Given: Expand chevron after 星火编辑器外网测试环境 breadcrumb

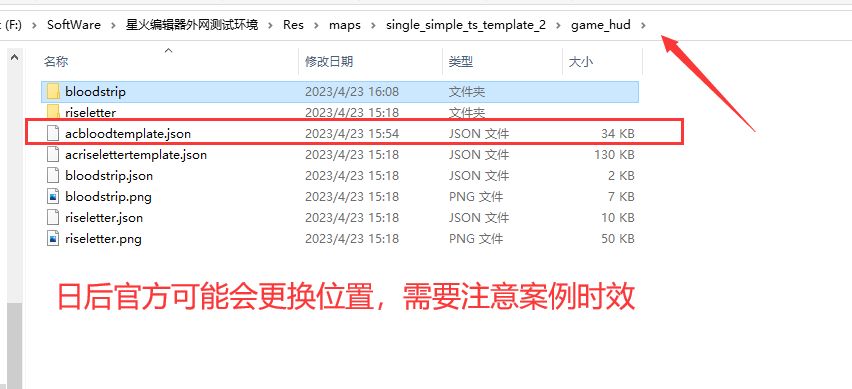Looking at the screenshot, I should point(271,25).
